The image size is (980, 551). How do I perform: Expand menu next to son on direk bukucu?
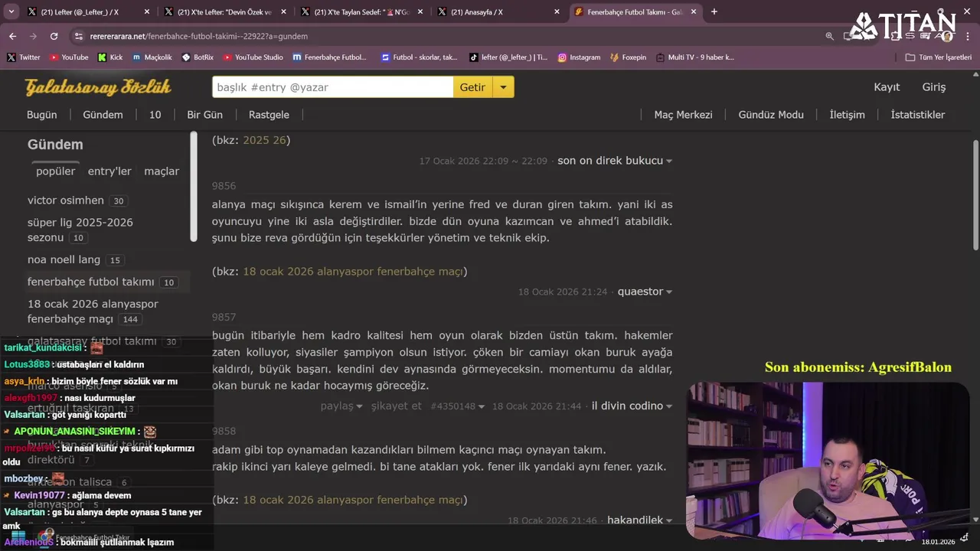click(669, 161)
